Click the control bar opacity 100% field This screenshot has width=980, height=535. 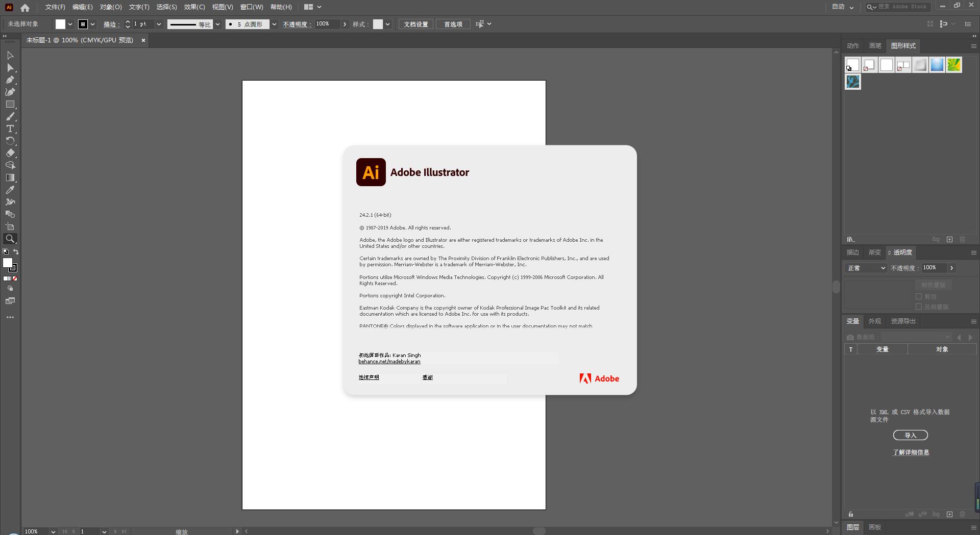coord(327,24)
